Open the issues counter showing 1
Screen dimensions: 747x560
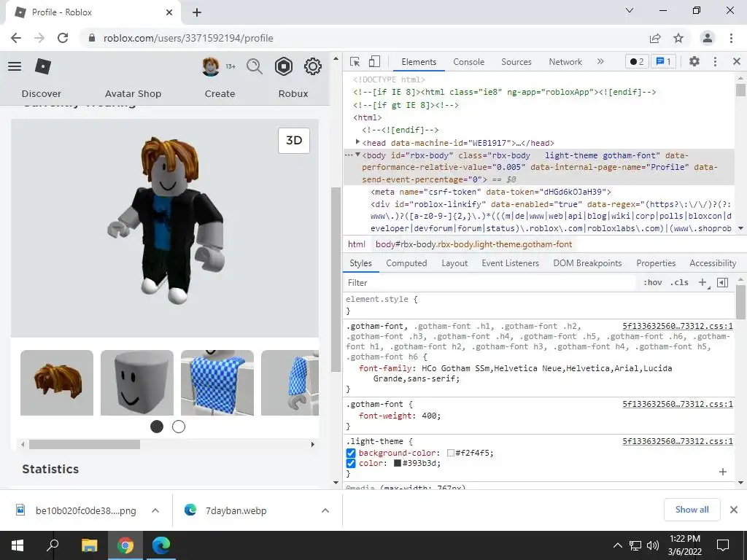(663, 61)
